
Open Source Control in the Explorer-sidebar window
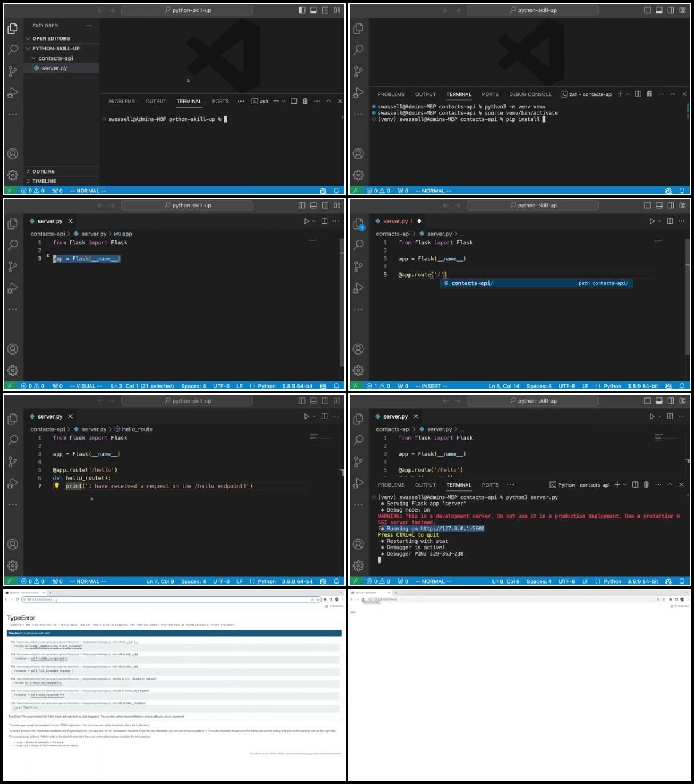pos(13,71)
